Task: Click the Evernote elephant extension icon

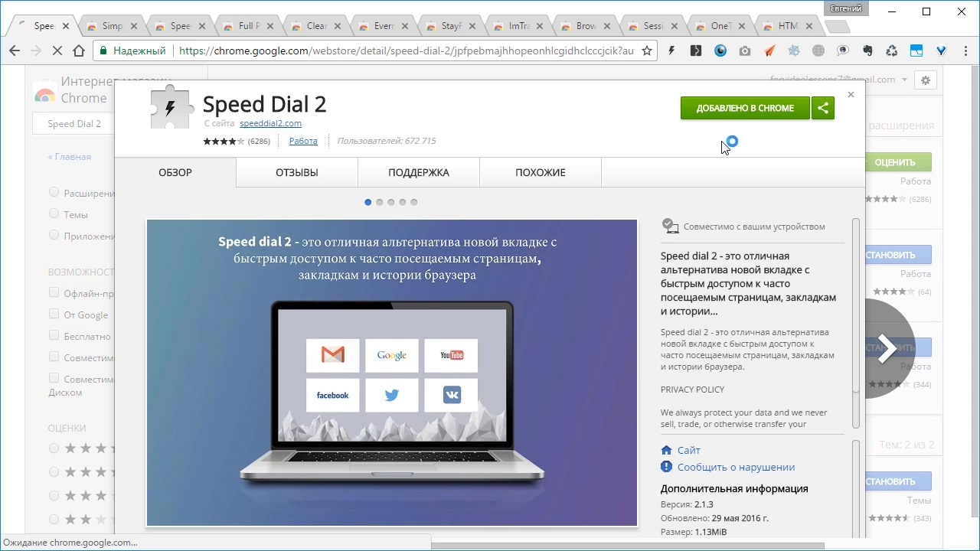Action: (867, 51)
